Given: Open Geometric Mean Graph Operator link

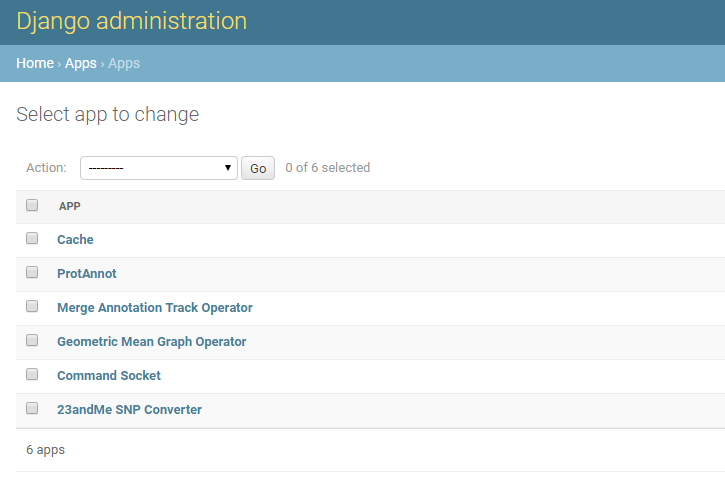Looking at the screenshot, I should [151, 342].
